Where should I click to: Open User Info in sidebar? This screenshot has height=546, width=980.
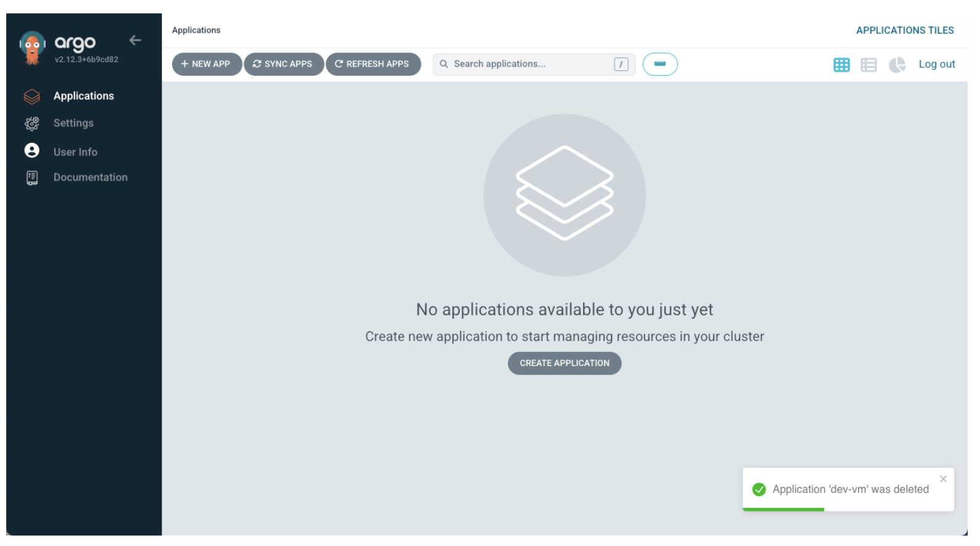click(75, 152)
